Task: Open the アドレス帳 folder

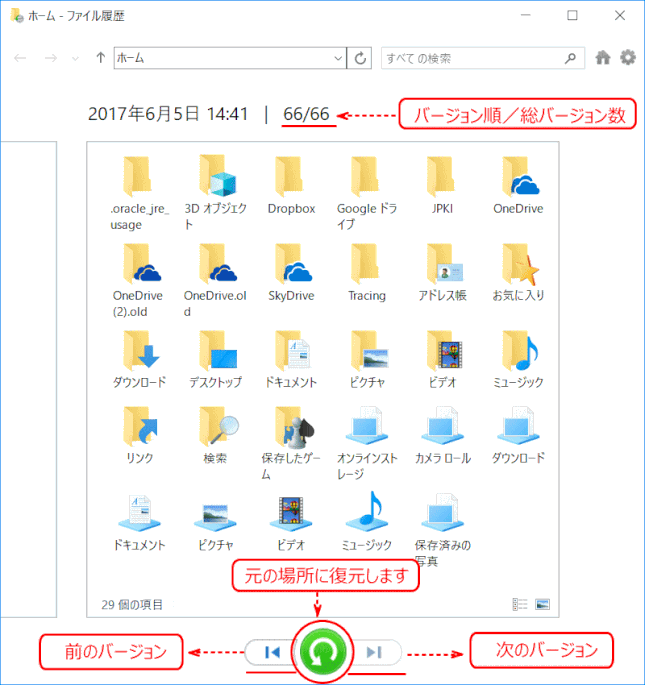Action: [442, 273]
